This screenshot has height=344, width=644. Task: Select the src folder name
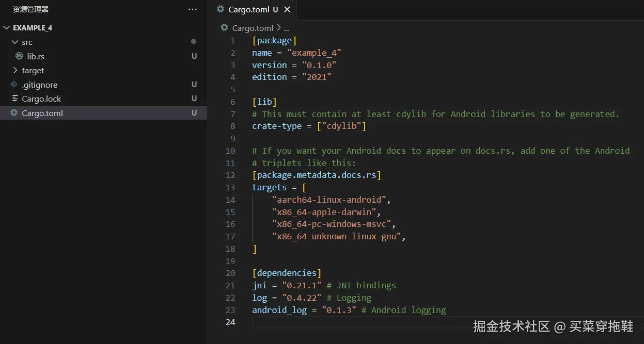(27, 42)
